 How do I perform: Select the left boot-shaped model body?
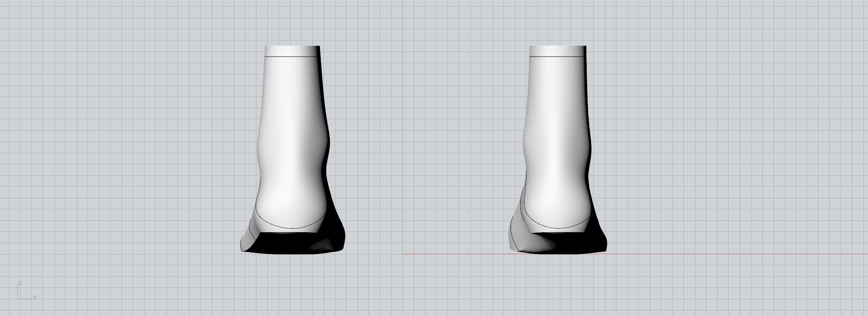tap(292, 138)
